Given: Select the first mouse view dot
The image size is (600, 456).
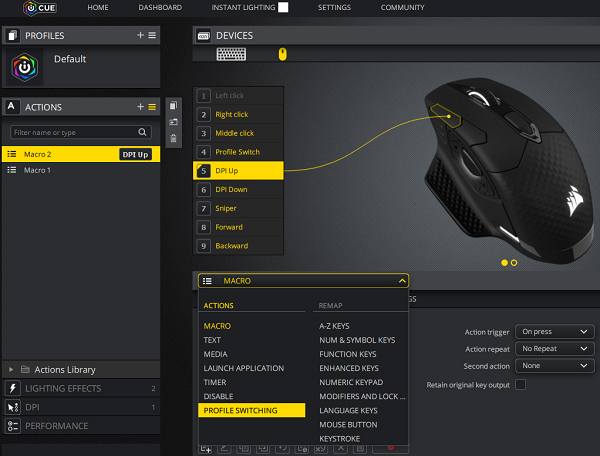Looking at the screenshot, I should pyautogui.click(x=504, y=263).
